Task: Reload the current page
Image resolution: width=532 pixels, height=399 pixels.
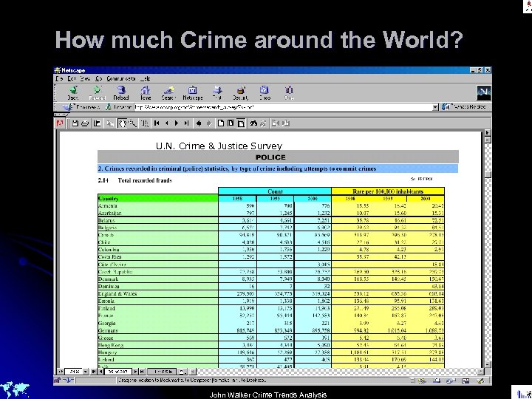Action: [121, 93]
